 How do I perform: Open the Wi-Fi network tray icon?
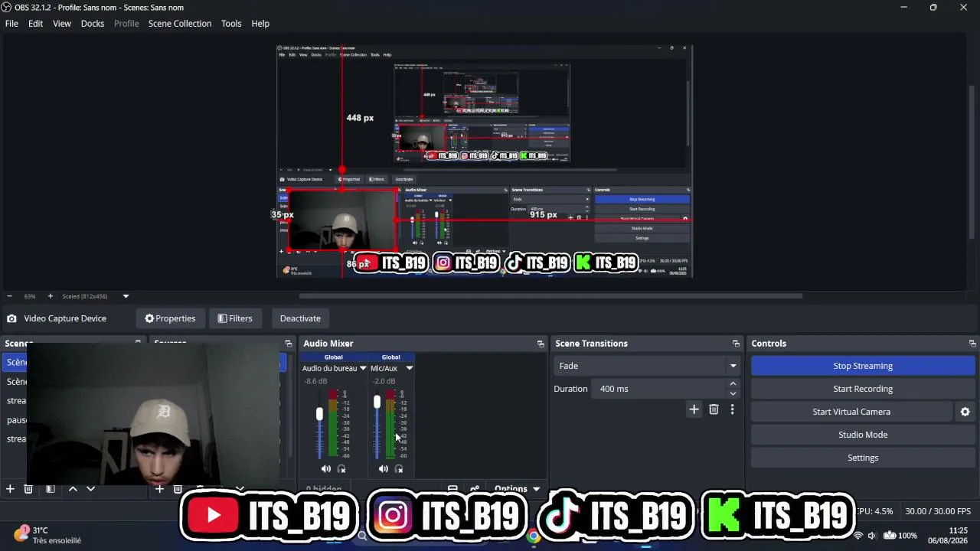coord(858,536)
